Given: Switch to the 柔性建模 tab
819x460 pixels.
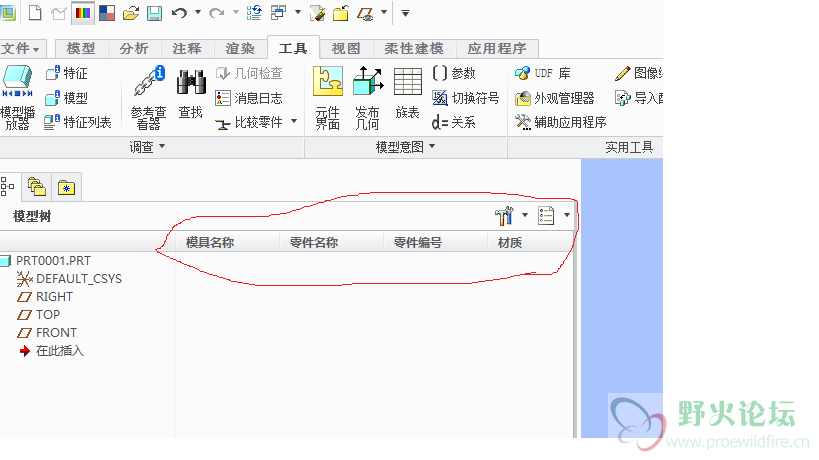Looking at the screenshot, I should (414, 49).
